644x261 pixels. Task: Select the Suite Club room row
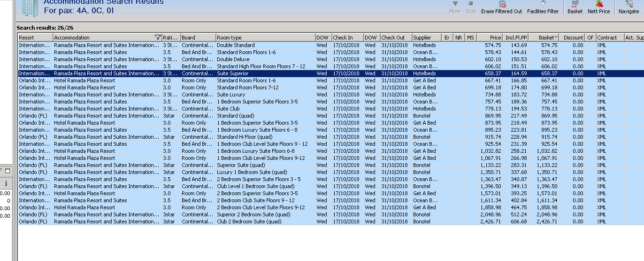click(331, 109)
